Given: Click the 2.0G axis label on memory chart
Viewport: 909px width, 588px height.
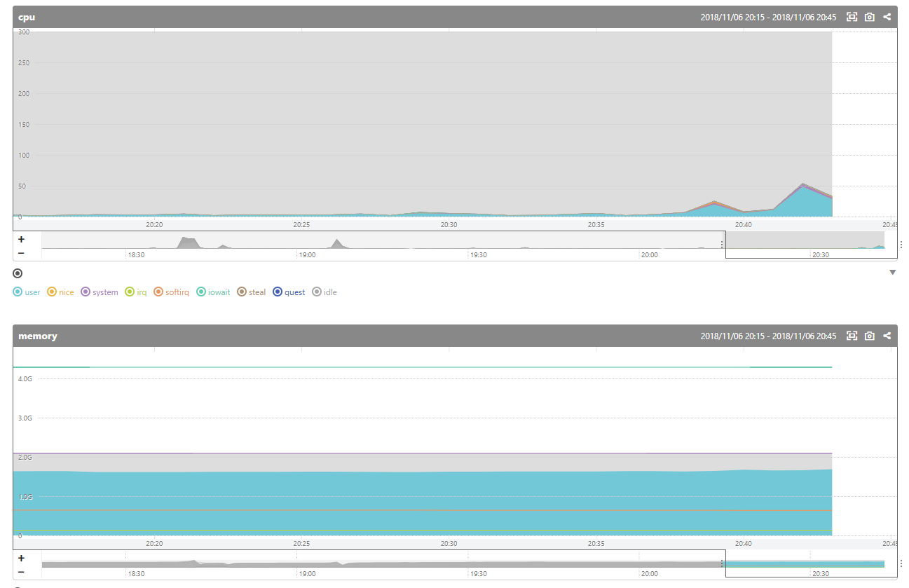Looking at the screenshot, I should pyautogui.click(x=25, y=458).
